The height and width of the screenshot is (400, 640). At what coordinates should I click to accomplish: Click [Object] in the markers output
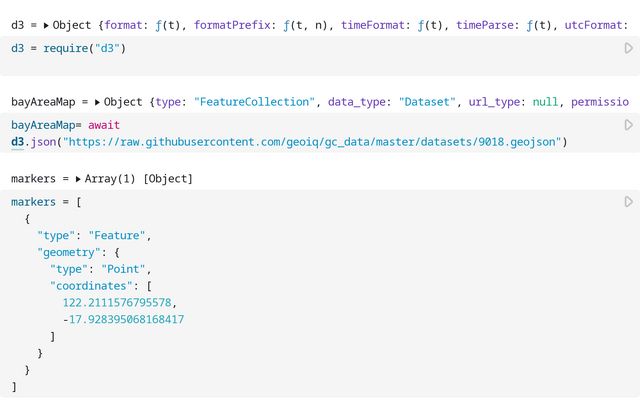coord(168,178)
